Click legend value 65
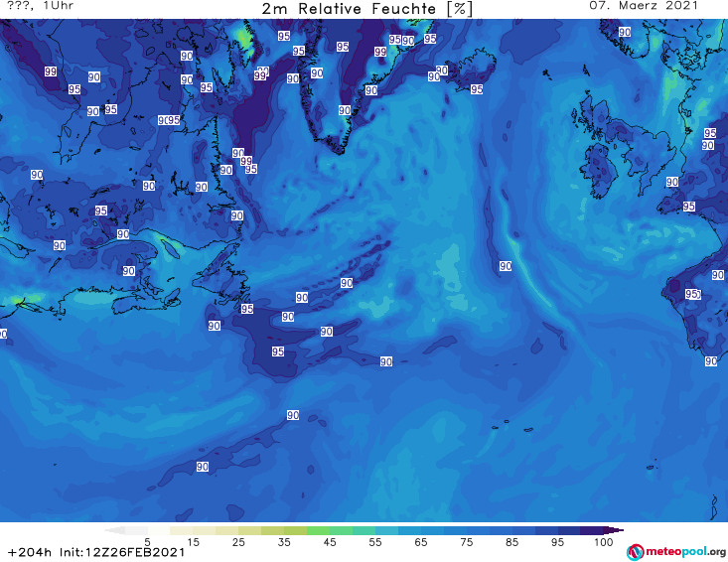This screenshot has width=728, height=562. [421, 542]
